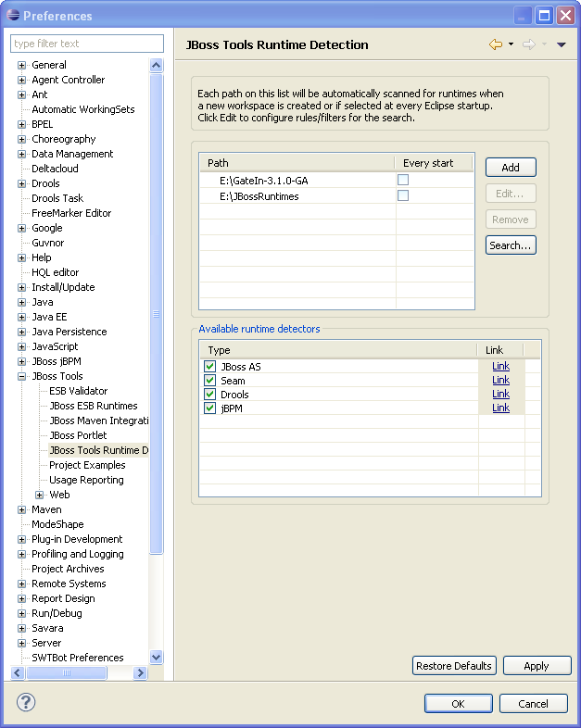Expand the Java EE node
Image resolution: width=581 pixels, height=728 pixels.
pos(21,317)
